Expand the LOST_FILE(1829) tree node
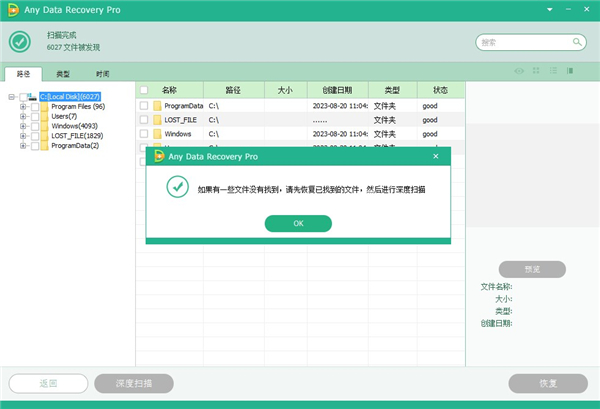 [x=23, y=135]
